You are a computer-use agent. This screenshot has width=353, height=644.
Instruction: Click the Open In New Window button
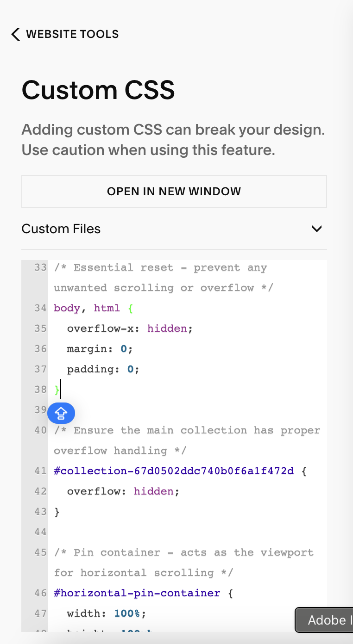174,192
